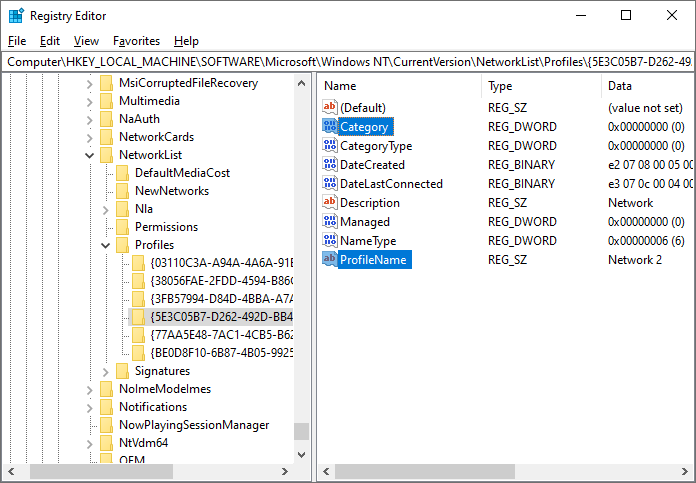Viewport: 696px width, 483px height.
Task: Select the {3FB57994-D84D-4BBA profile key
Action: pos(221,299)
